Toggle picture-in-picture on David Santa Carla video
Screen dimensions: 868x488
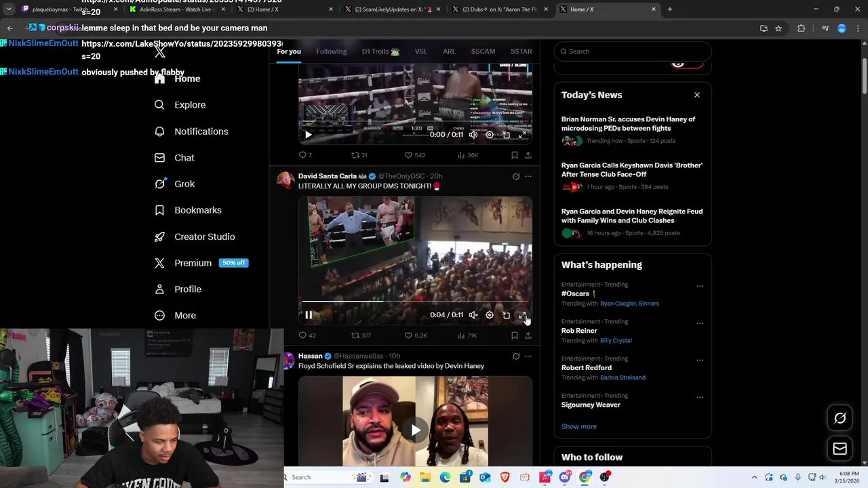[506, 315]
